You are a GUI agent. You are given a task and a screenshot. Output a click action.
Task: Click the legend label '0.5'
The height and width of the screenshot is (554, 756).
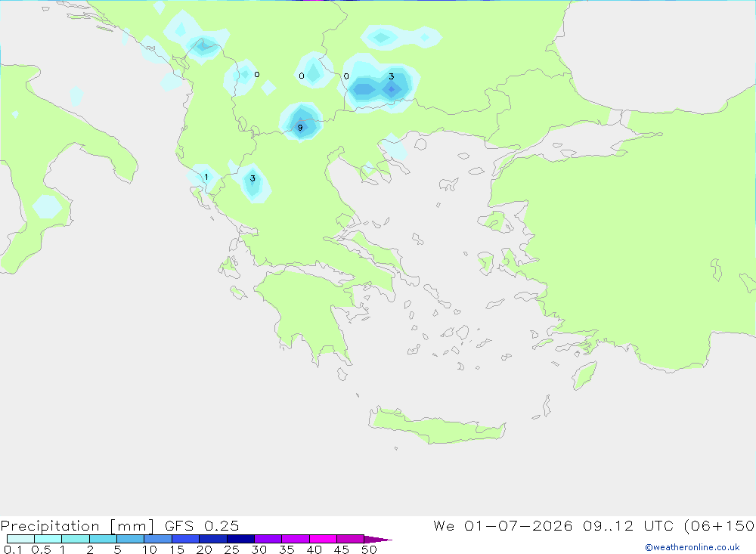pos(41,549)
